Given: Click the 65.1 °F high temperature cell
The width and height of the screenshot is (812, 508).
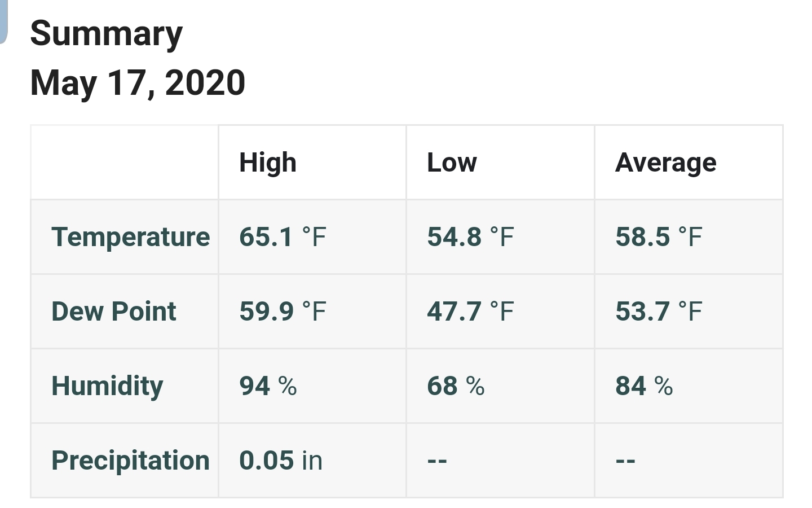Looking at the screenshot, I should click(x=283, y=237).
